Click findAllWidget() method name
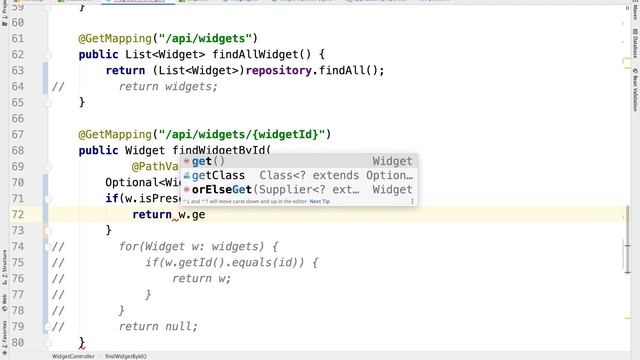Image resolution: width=640 pixels, height=360 pixels. click(x=262, y=55)
